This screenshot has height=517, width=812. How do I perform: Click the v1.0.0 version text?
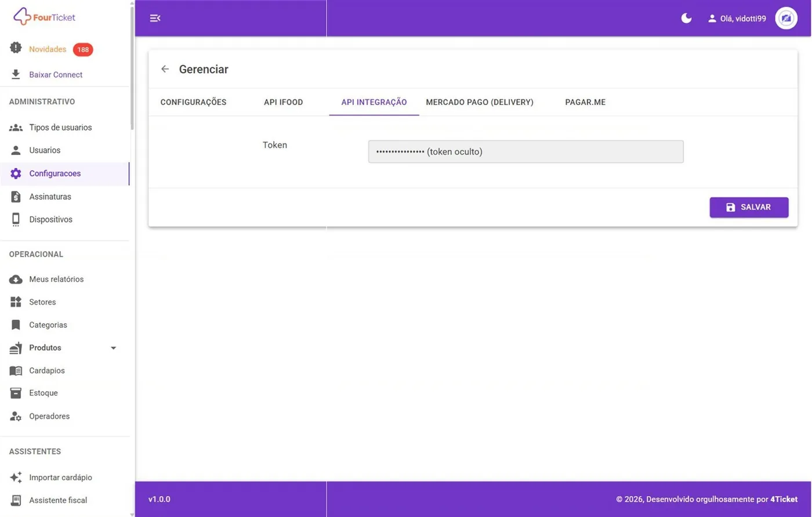click(x=159, y=499)
